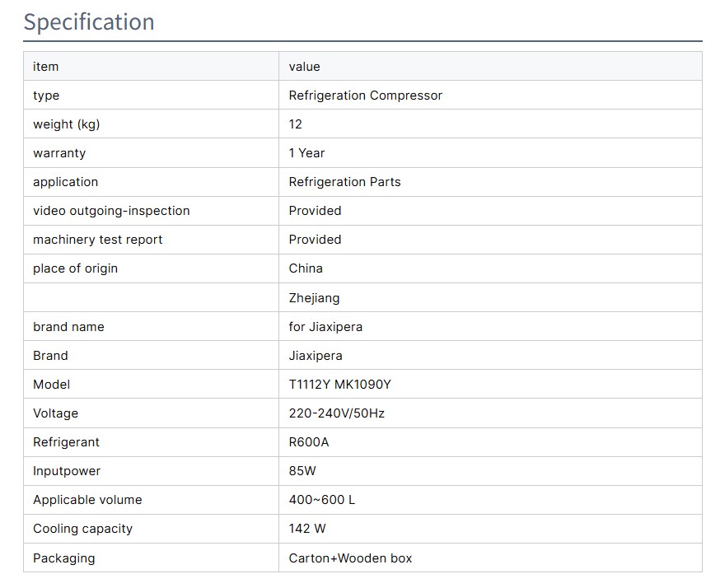The width and height of the screenshot is (720, 588).
Task: Select the 'for Jiaxipera' brand name value
Action: point(325,327)
